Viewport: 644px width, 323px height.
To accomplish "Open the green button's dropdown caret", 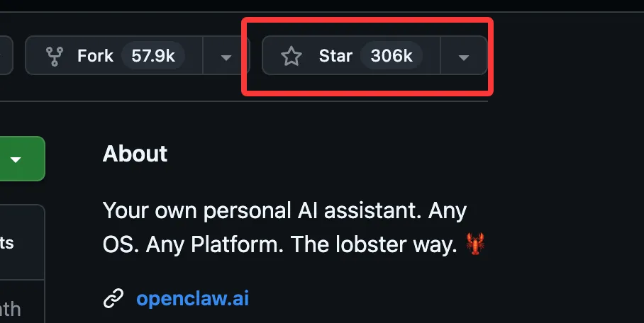I will click(x=16, y=159).
